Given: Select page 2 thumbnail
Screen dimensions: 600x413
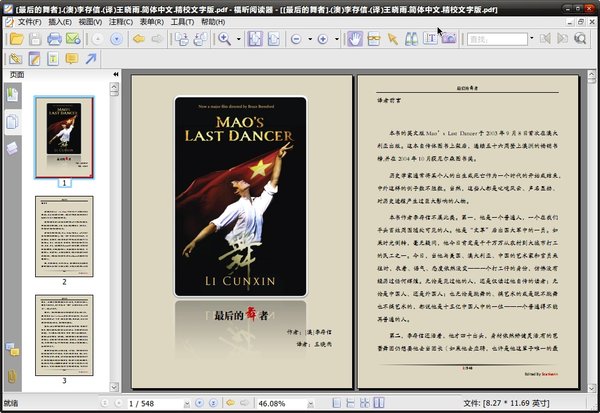Looking at the screenshot, I should pos(64,236).
